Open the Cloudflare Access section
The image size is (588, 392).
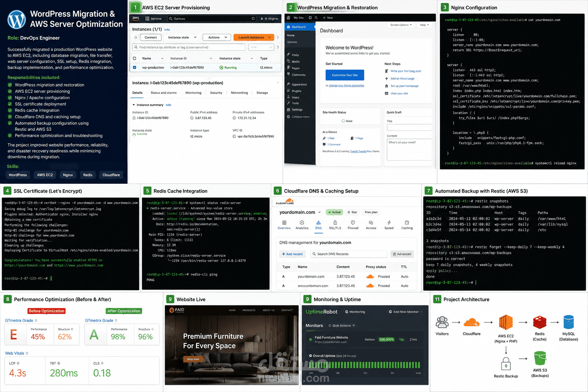point(371,225)
